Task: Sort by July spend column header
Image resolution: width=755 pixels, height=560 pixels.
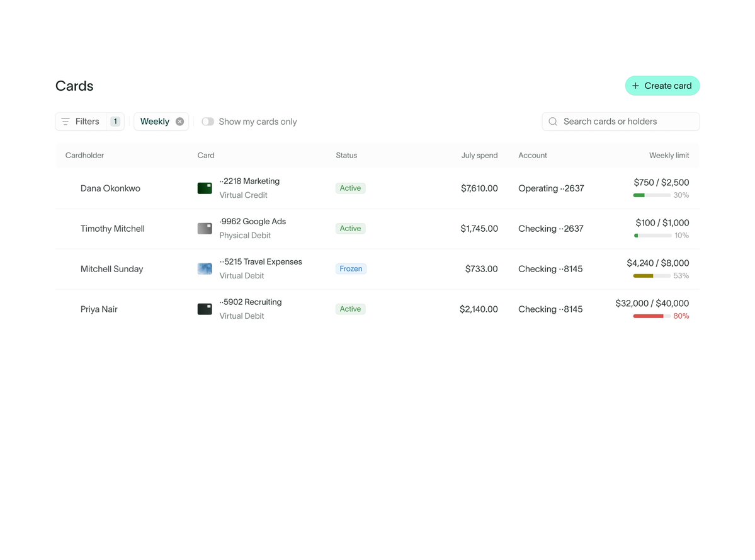Action: [479, 156]
